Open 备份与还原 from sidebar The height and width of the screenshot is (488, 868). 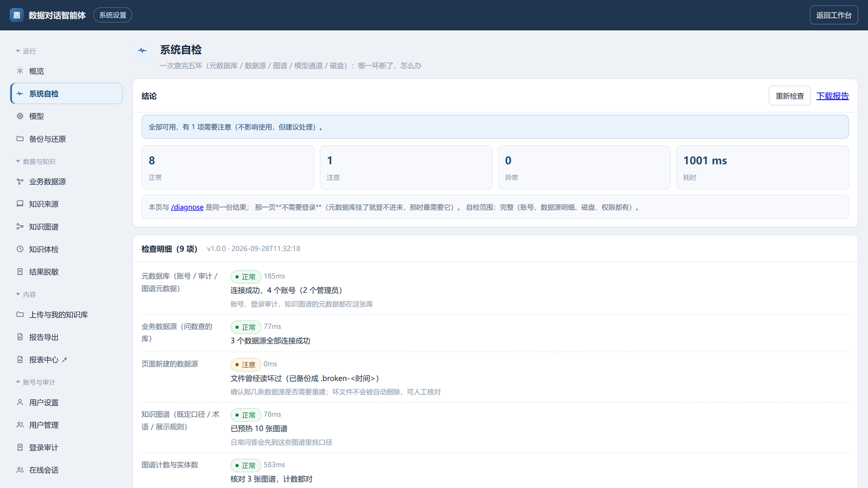point(66,139)
